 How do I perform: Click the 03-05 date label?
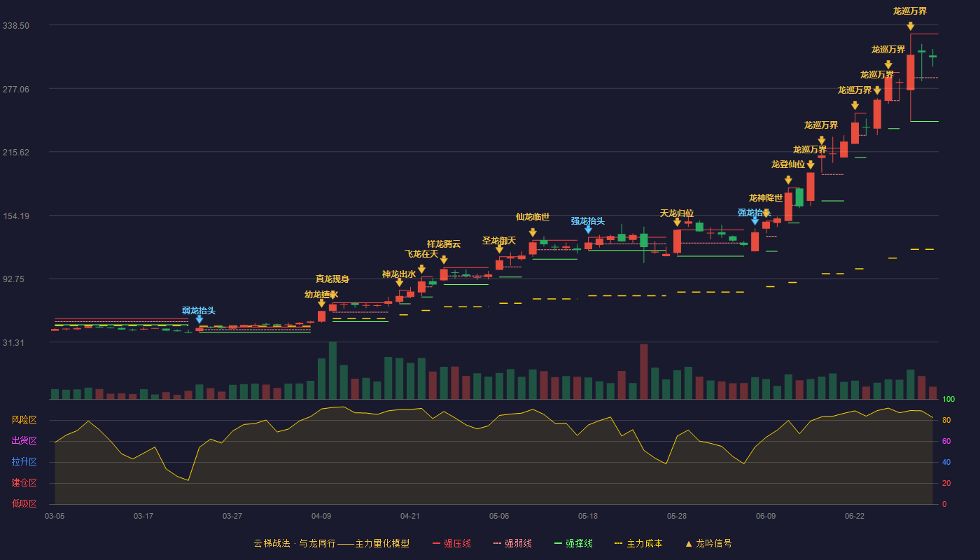55,516
